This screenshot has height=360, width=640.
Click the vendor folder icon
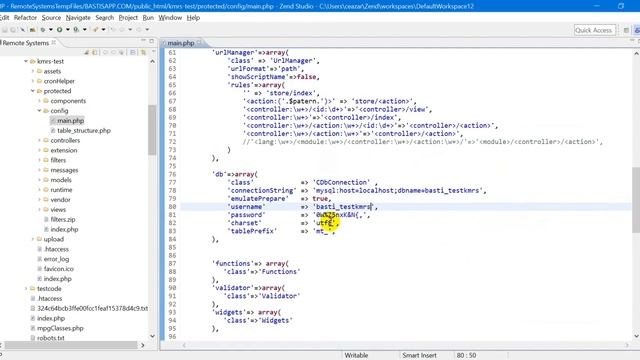[46, 200]
